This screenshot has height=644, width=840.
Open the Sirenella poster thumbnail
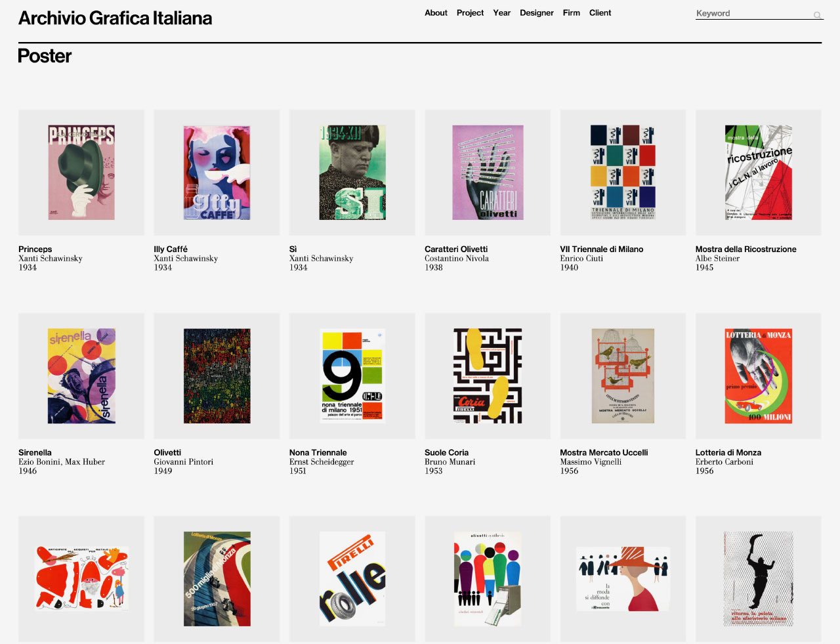(81, 376)
